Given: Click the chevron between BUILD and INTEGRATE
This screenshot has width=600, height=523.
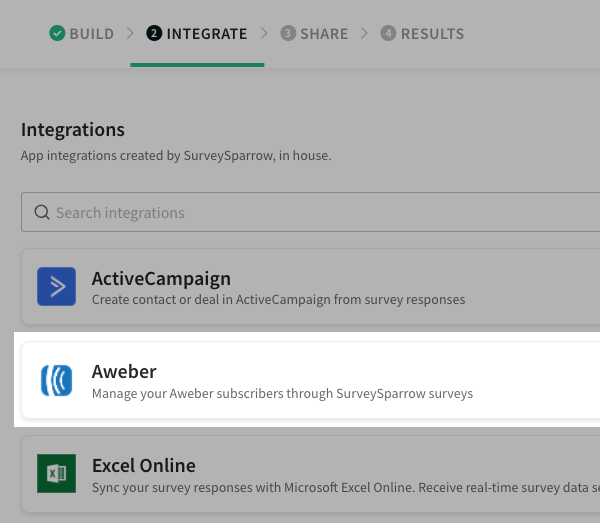Looking at the screenshot, I should point(130,34).
